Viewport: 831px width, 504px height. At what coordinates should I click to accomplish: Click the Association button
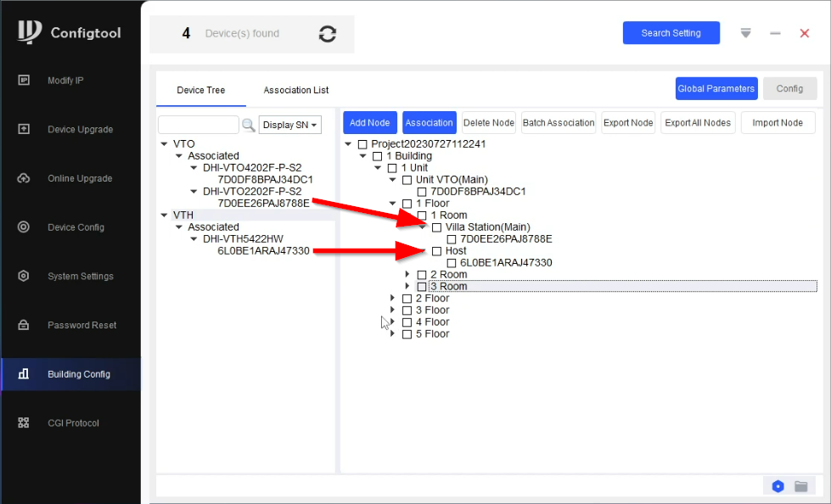(430, 122)
